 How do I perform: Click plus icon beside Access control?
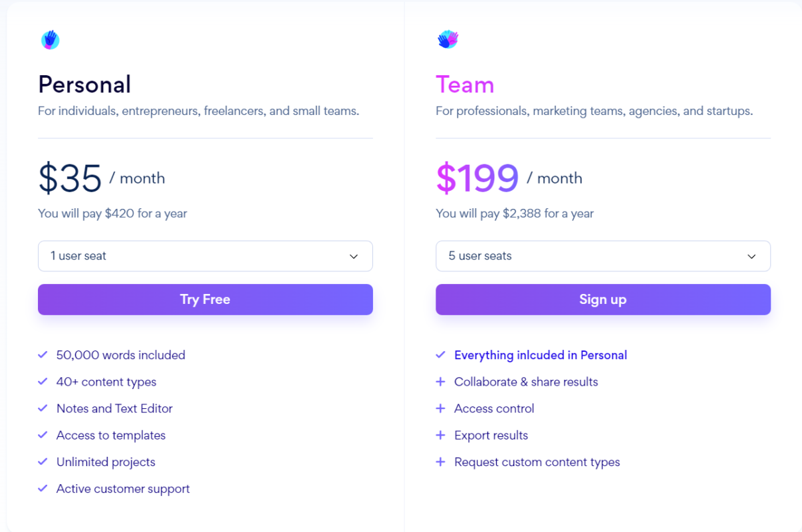tap(440, 408)
